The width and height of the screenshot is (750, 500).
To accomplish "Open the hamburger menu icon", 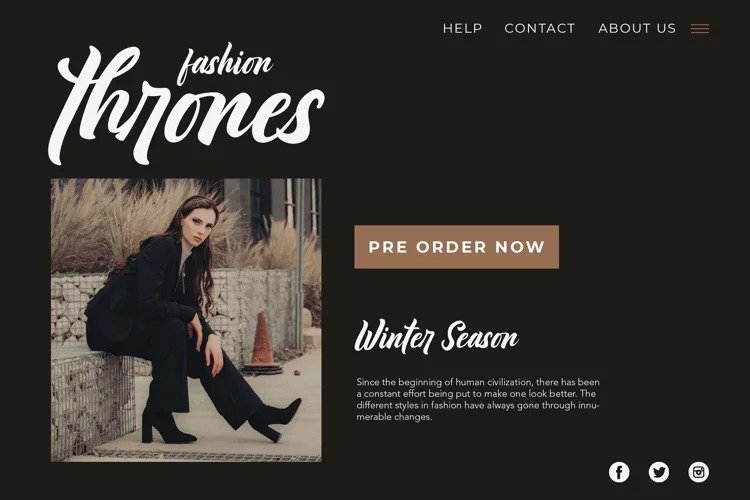I will [699, 29].
